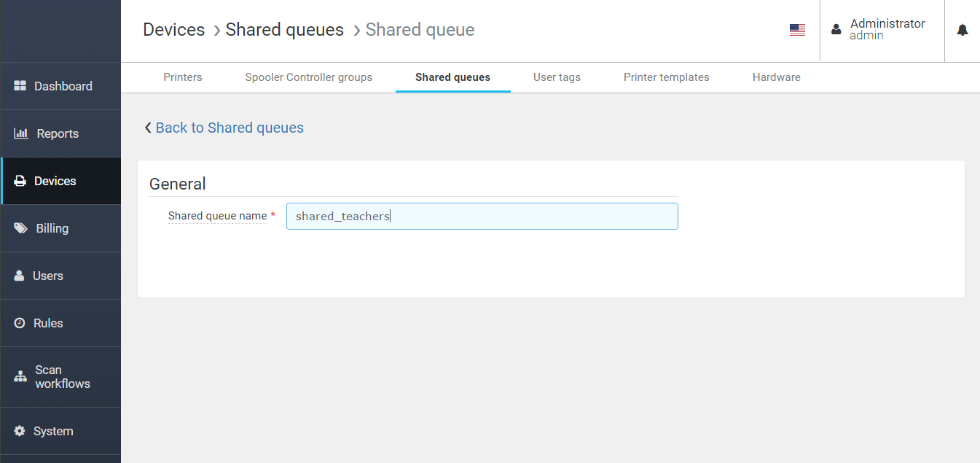Viewport: 980px width, 463px height.
Task: Go to the Printer templates tab
Action: [666, 77]
